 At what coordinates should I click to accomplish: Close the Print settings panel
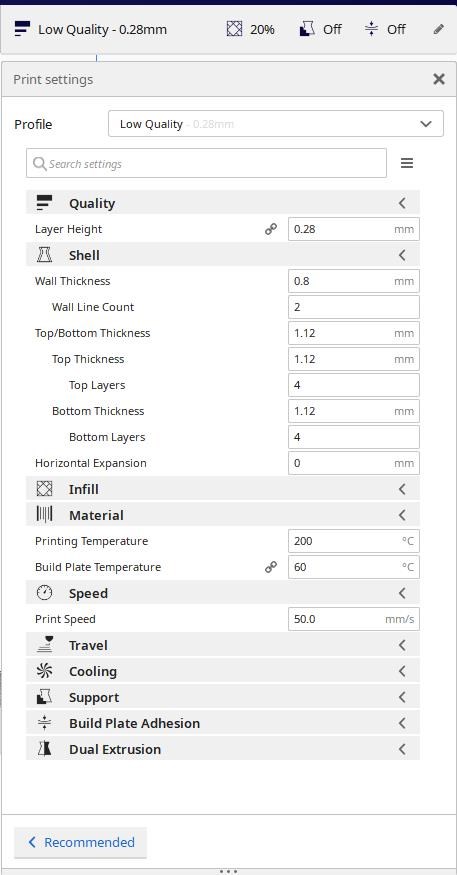[439, 79]
